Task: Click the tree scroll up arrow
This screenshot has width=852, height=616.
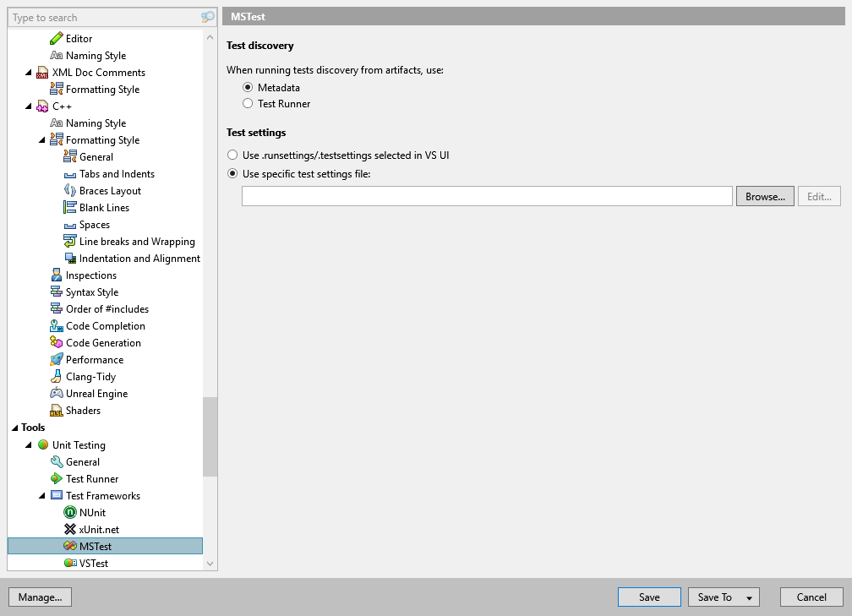Action: click(210, 37)
